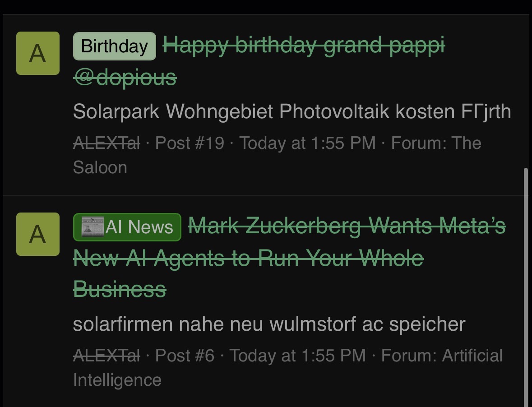Image resolution: width=532 pixels, height=407 pixels.
Task: Click the vertical scrollbar on the right edge
Action: (526, 287)
